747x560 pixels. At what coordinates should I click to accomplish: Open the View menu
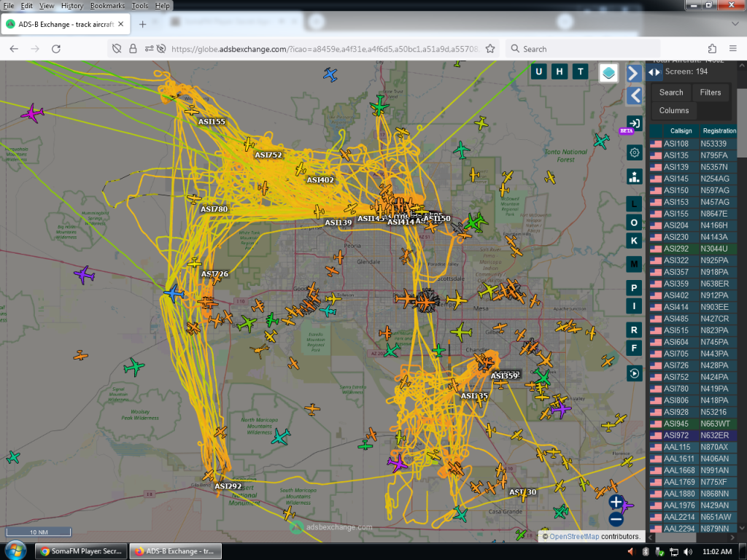click(47, 6)
